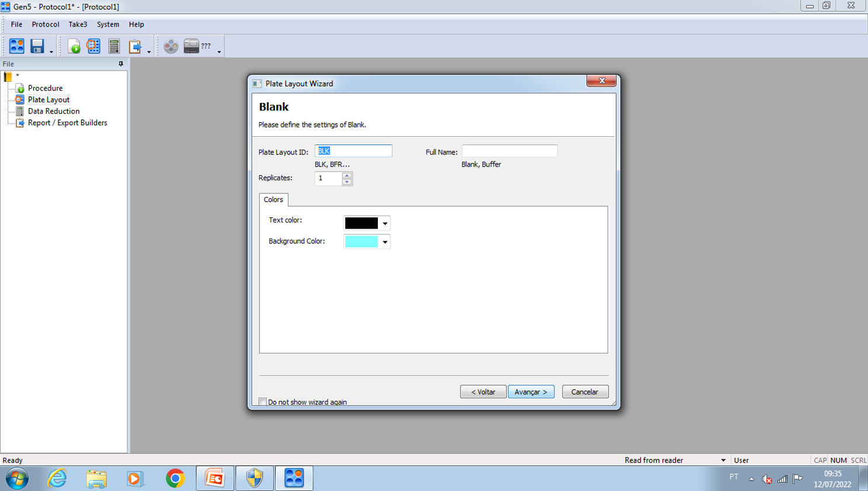Switch to PowerPoint in the taskbar
868x491 pixels.
(x=215, y=479)
